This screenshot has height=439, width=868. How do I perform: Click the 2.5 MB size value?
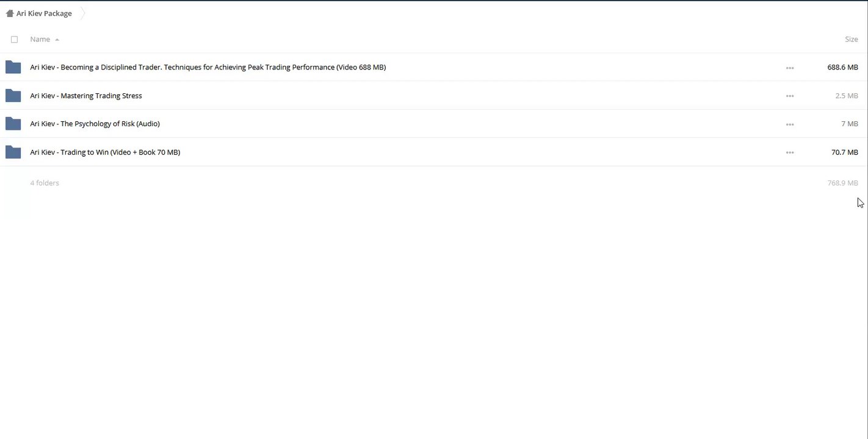pyautogui.click(x=847, y=96)
